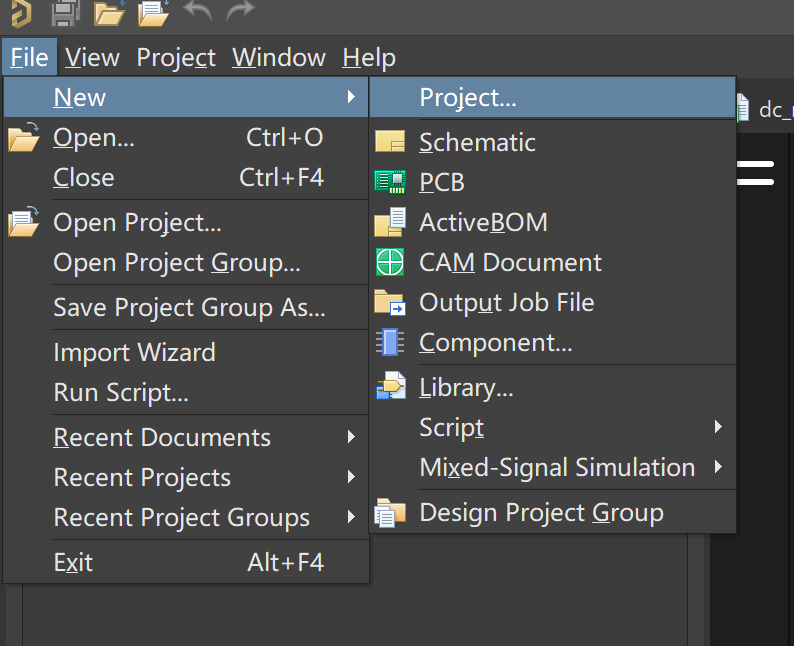794x646 pixels.
Task: Click the save icon in the top toolbar
Action: pos(65,13)
